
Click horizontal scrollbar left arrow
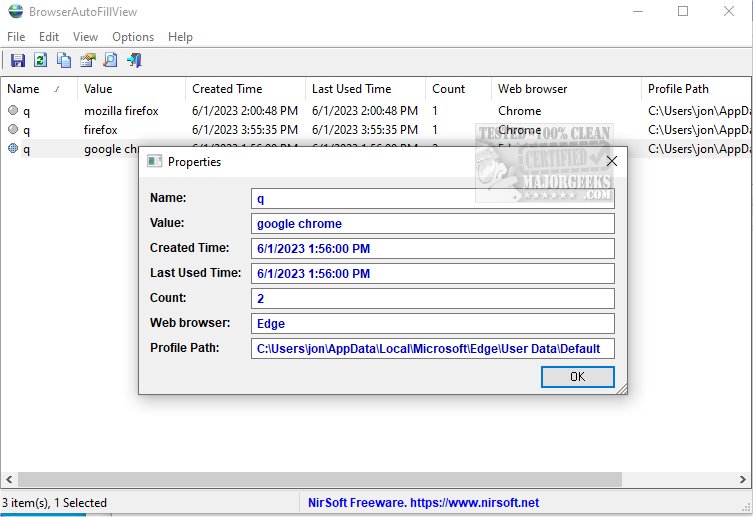click(9, 479)
